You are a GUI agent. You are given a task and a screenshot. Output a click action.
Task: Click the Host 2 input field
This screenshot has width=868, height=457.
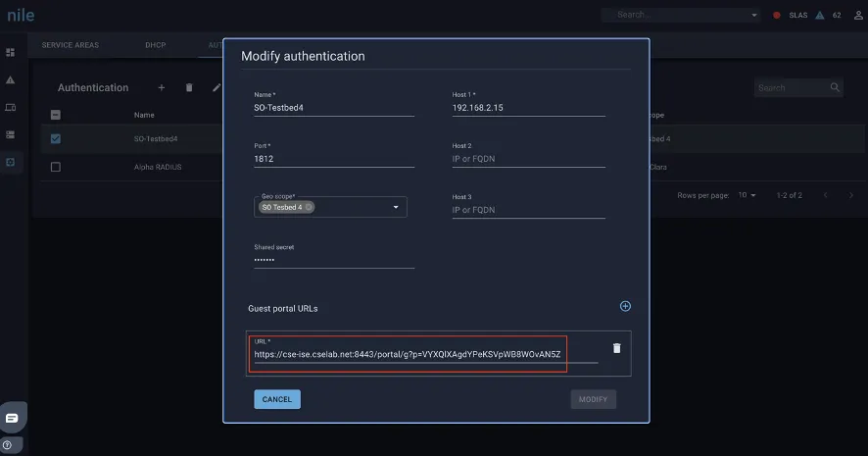point(528,159)
